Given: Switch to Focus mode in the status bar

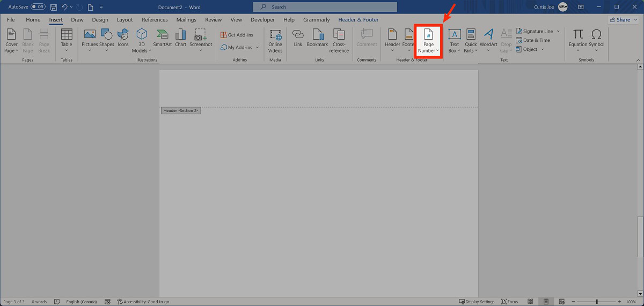Looking at the screenshot, I should tap(509, 302).
